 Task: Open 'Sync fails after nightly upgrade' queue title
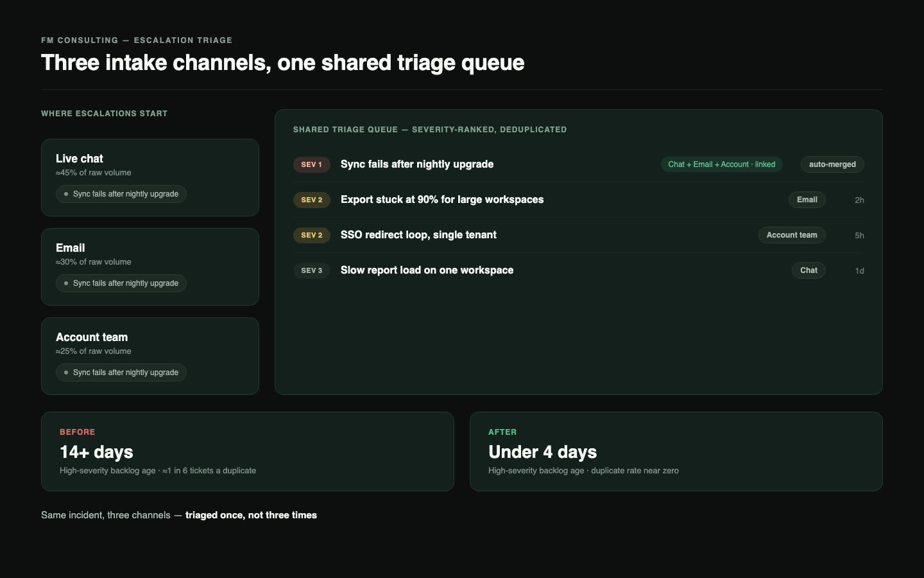tap(417, 164)
